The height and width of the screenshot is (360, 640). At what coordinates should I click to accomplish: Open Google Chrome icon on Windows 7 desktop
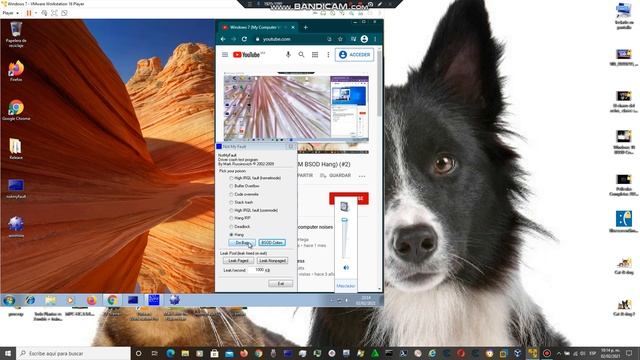(x=16, y=110)
